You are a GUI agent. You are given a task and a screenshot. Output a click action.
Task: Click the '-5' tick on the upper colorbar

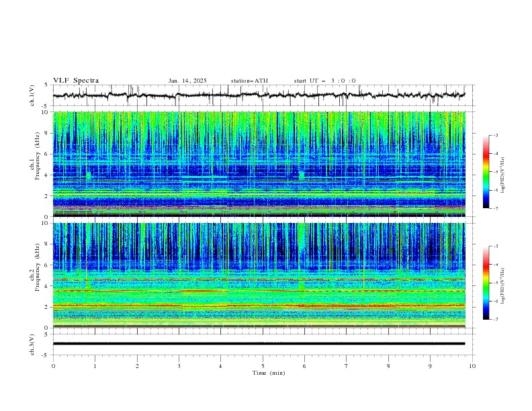point(496,172)
